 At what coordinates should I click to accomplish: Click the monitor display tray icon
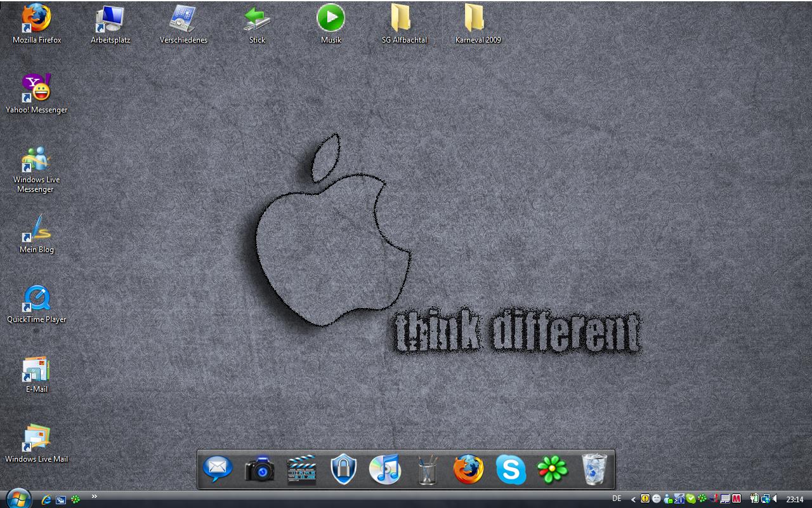(725, 498)
